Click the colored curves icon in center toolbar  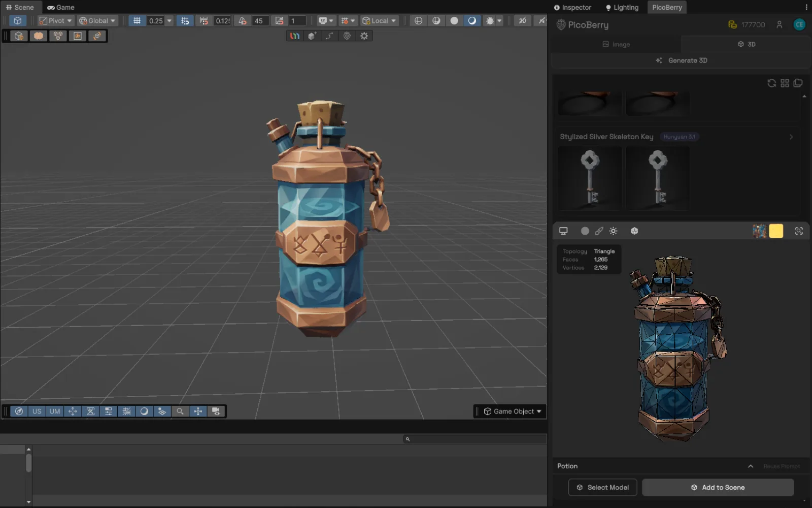point(295,36)
